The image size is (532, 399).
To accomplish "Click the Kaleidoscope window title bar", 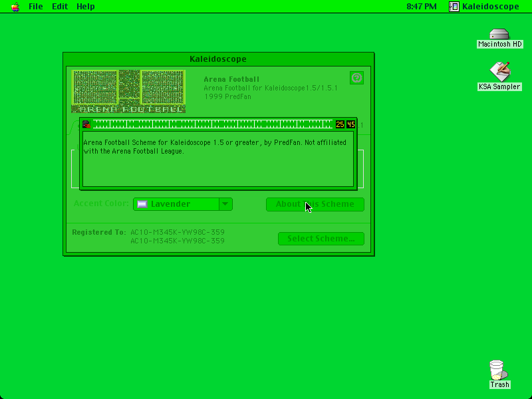I will pos(218,59).
